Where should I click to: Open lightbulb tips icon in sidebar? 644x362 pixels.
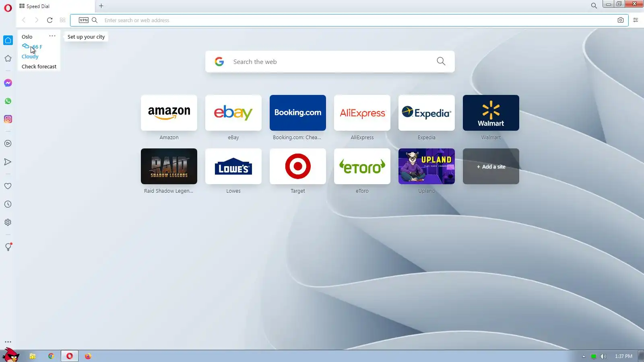click(x=8, y=247)
